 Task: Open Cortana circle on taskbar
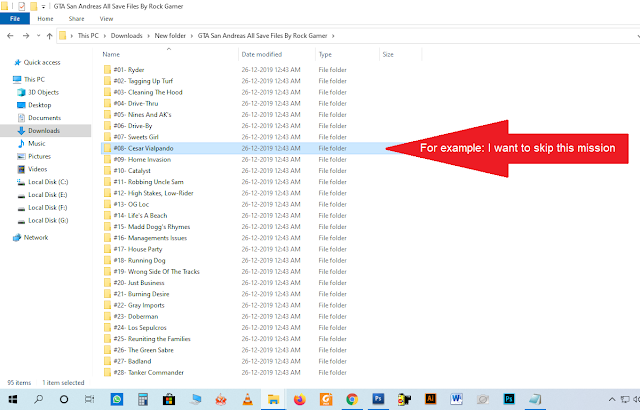(64, 399)
